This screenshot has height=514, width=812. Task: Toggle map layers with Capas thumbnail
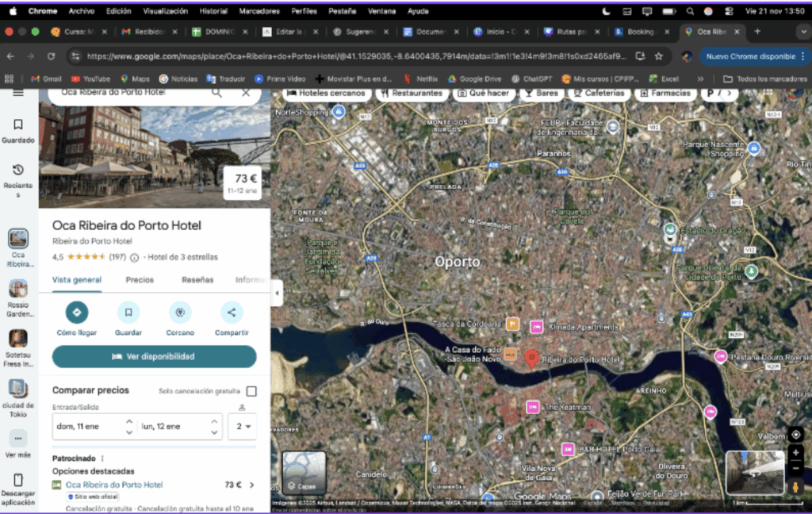coord(304,473)
